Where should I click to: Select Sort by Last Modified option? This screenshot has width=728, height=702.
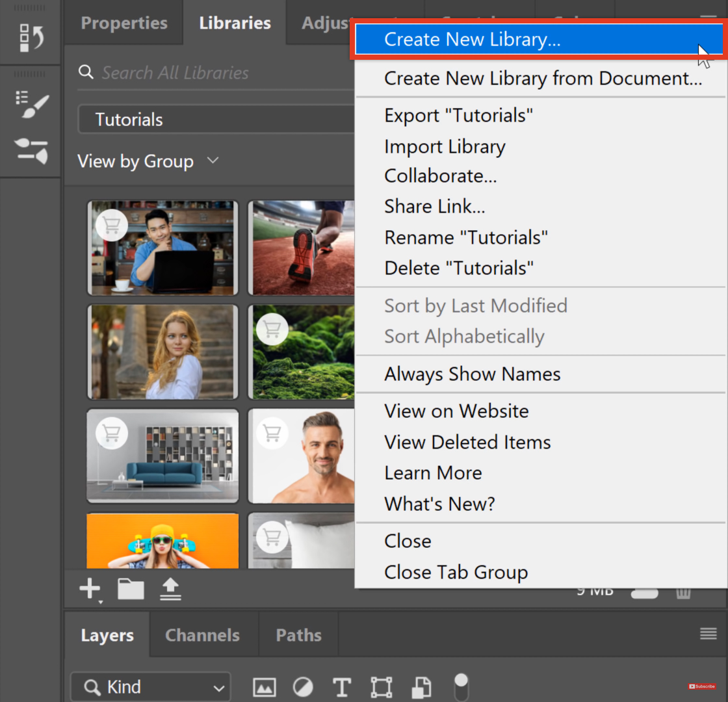[x=541, y=306]
